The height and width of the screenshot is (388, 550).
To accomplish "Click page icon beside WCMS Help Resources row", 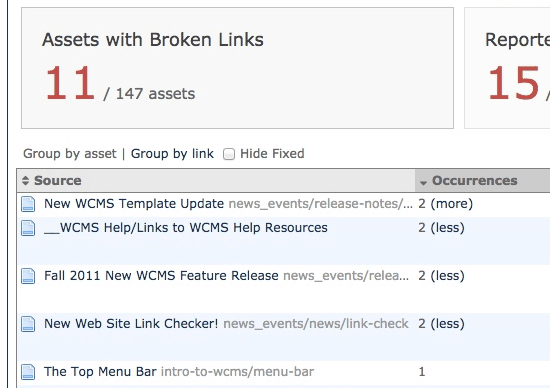I will coord(28,228).
